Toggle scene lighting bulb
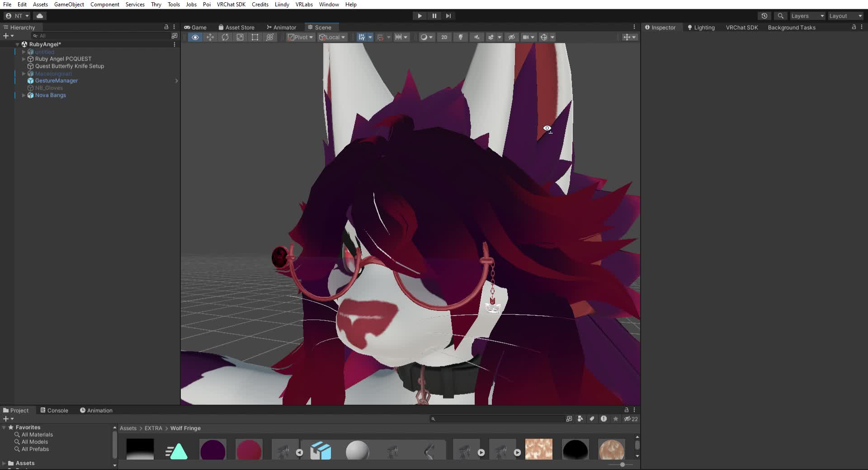The image size is (868, 470). tap(461, 37)
